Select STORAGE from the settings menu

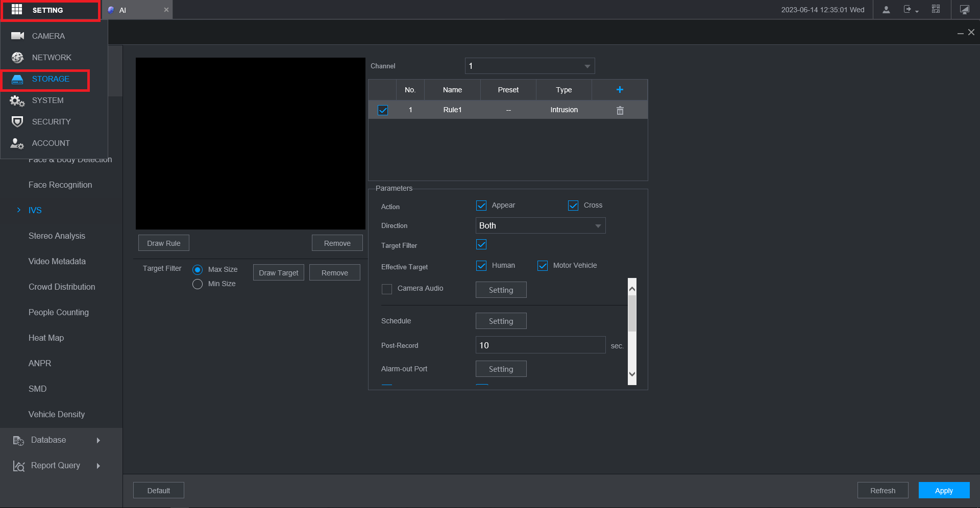click(x=50, y=79)
